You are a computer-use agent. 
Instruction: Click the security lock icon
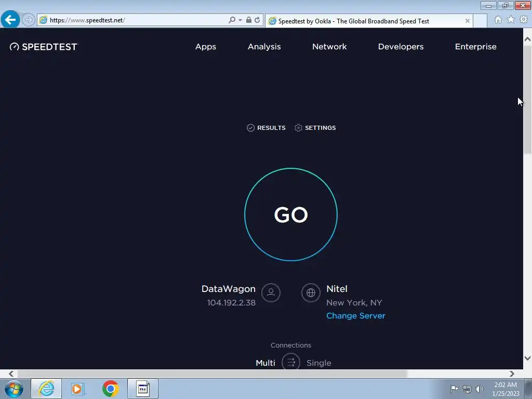(249, 20)
